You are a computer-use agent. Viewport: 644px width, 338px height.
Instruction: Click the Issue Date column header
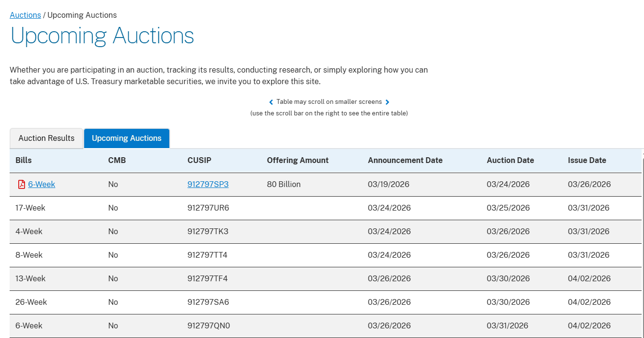coord(587,161)
